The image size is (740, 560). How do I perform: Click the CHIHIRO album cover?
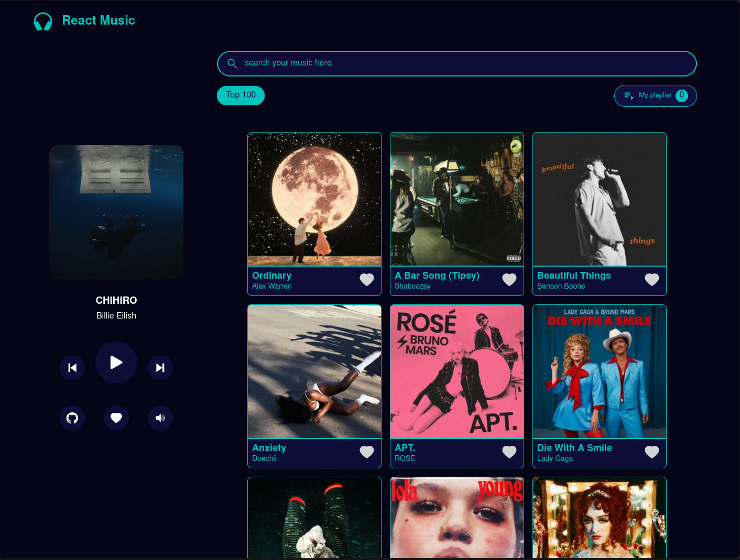click(116, 212)
